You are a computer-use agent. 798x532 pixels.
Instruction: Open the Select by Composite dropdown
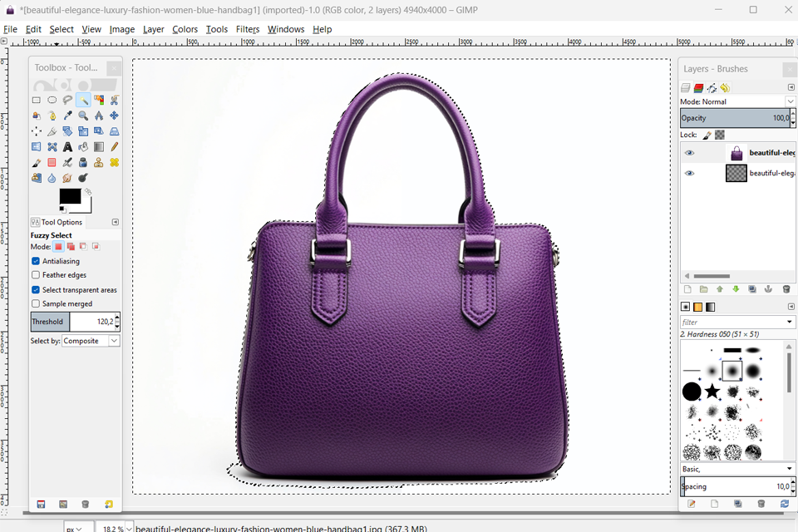click(x=91, y=341)
